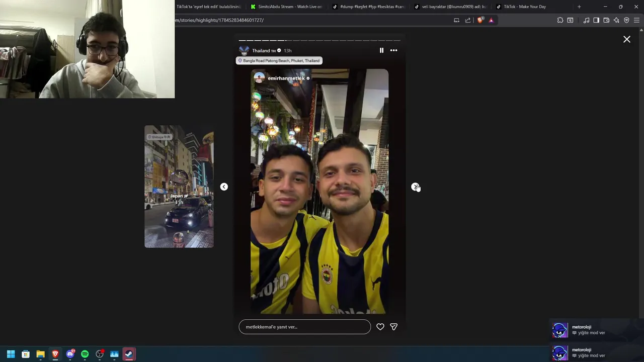Open Steam from the taskbar

point(129,354)
